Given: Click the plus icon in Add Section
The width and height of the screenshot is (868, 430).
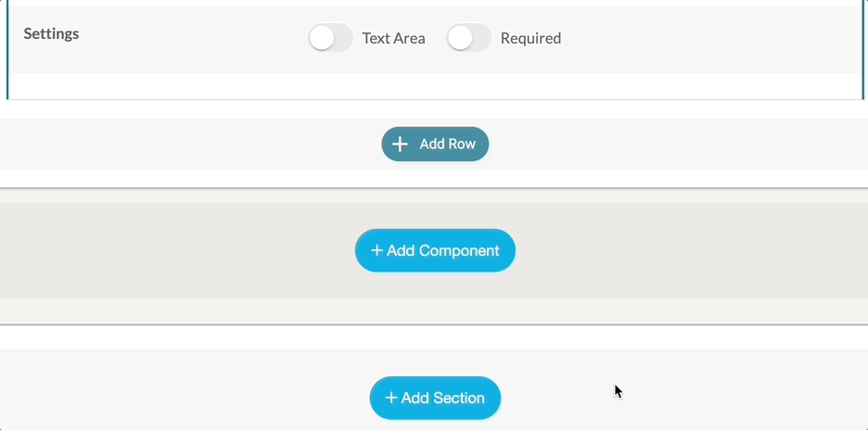Looking at the screenshot, I should (x=391, y=398).
